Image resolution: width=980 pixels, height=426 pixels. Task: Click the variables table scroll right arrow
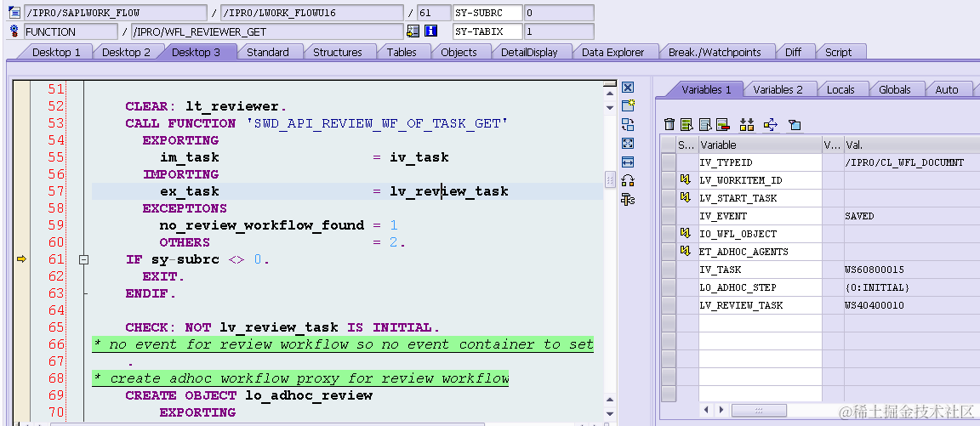tap(721, 410)
